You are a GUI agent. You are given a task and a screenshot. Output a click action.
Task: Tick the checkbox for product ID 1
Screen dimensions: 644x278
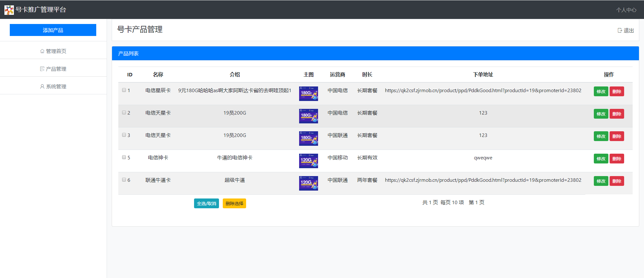[124, 90]
